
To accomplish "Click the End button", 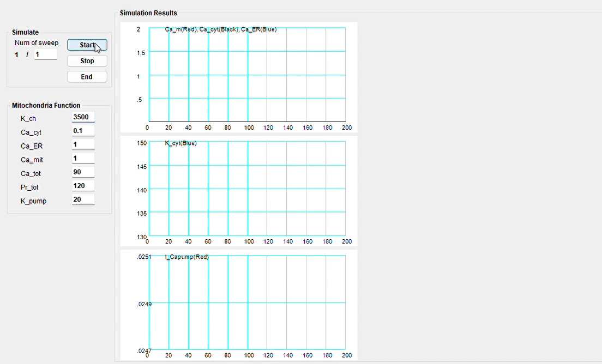I will pyautogui.click(x=87, y=77).
